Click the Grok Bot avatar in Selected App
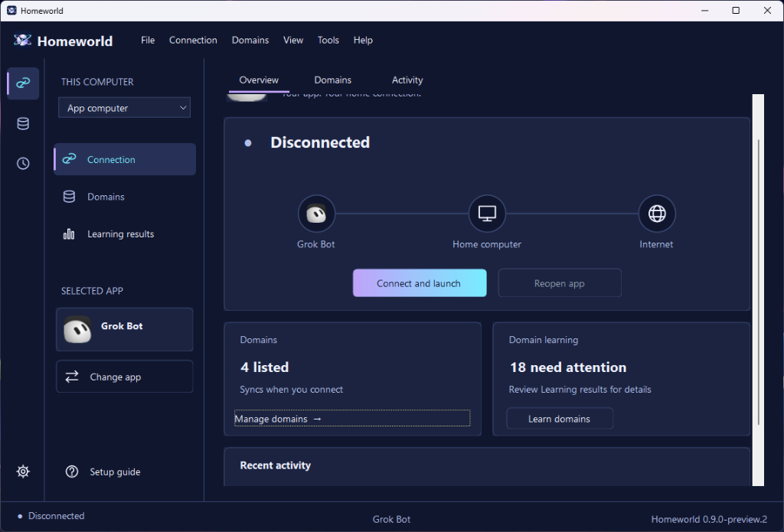Viewport: 784px width, 532px height. (x=77, y=329)
